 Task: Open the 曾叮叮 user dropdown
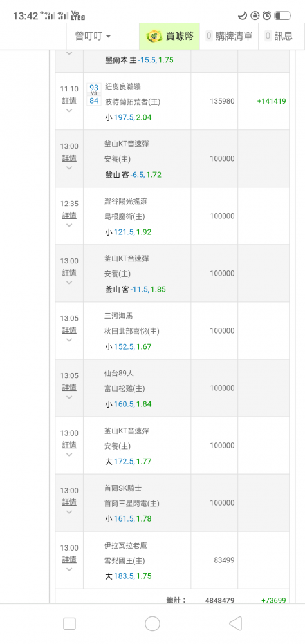point(93,36)
